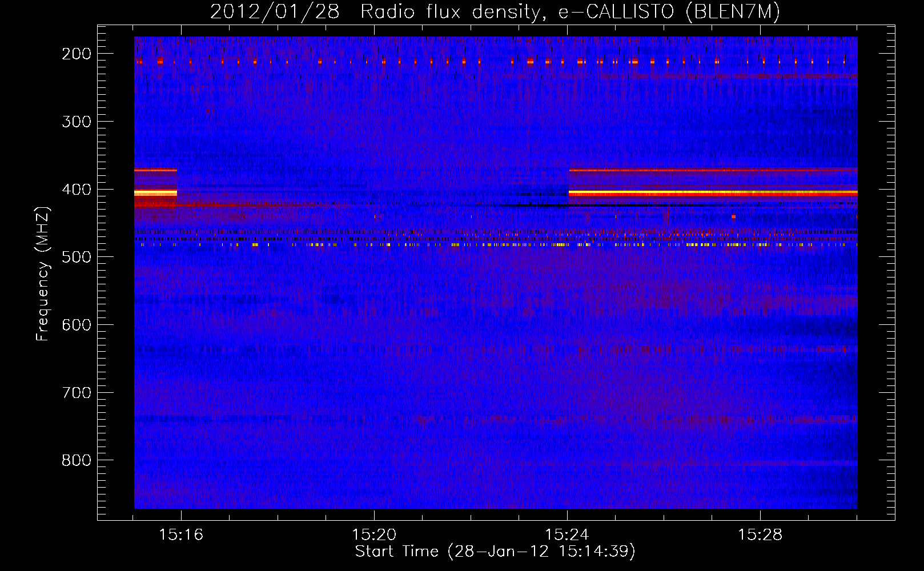
Task: Click the 700 frequency tick label
Action: [77, 393]
